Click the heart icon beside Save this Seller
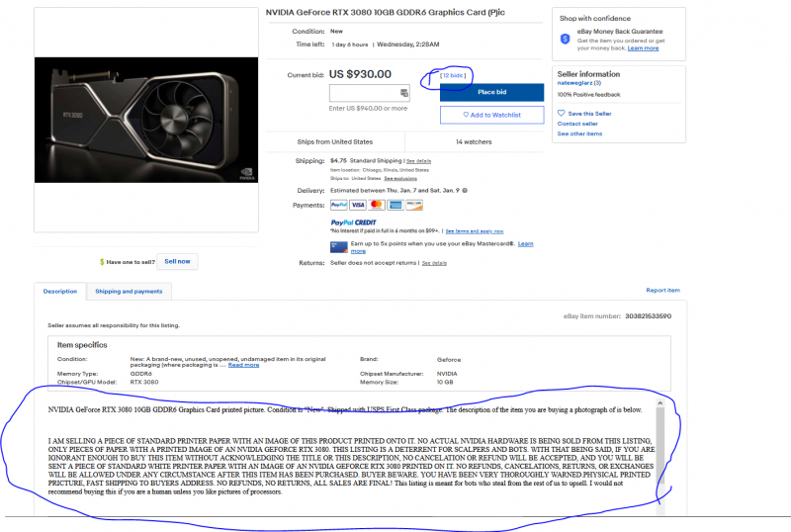This screenshot has width=791, height=532. click(561, 114)
